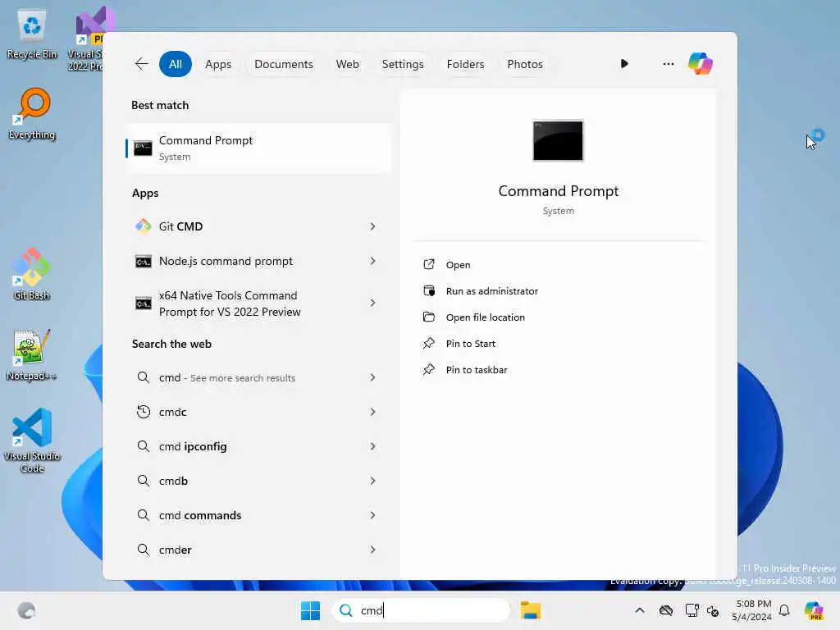Expand the cmder suggestion chevron
The image size is (840, 630).
(x=373, y=549)
